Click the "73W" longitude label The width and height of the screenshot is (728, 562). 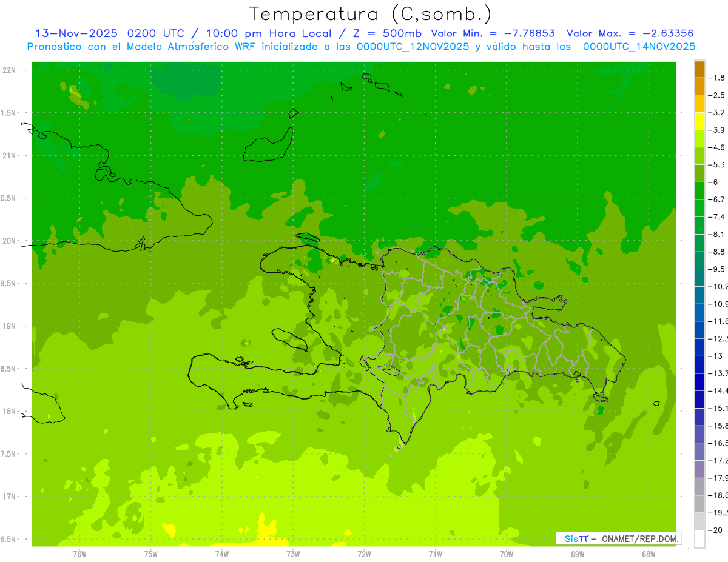click(x=293, y=554)
